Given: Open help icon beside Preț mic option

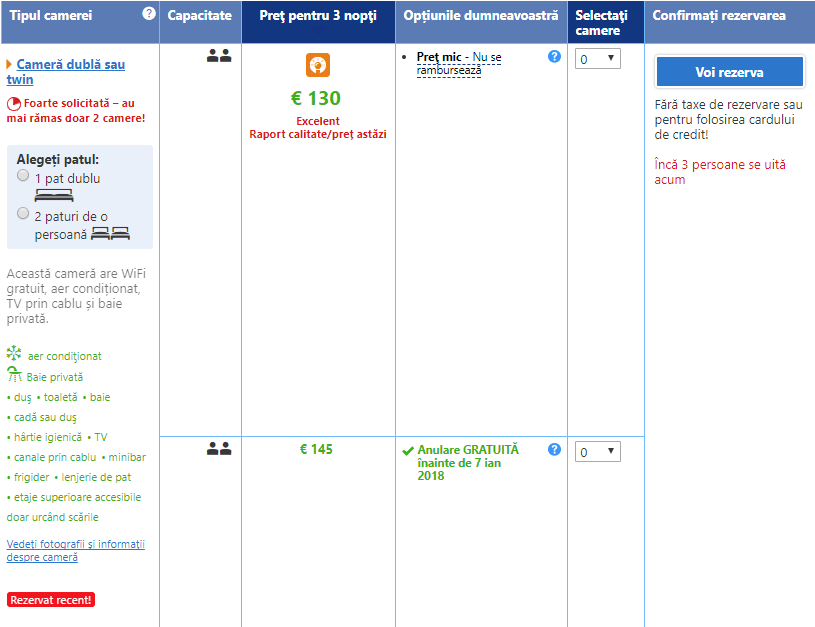Looking at the screenshot, I should [x=555, y=57].
